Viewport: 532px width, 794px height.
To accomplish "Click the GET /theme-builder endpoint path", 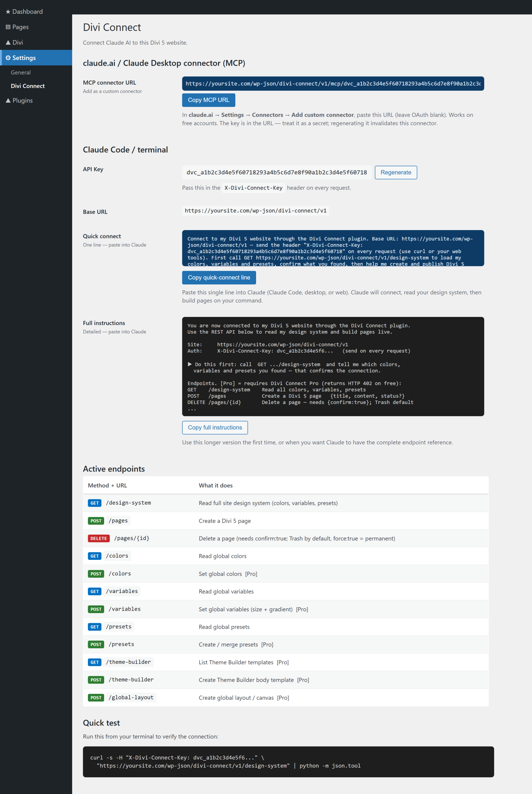I will [x=128, y=662].
